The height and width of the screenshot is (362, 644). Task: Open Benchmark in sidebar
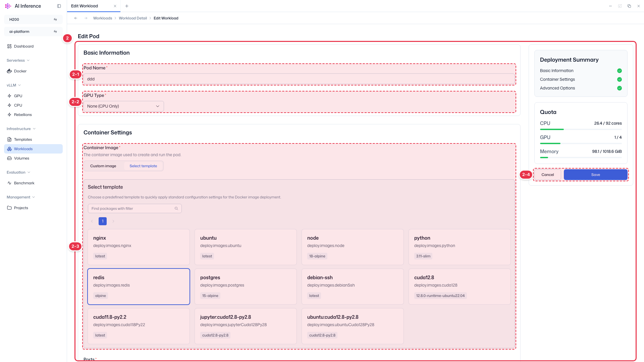(x=33, y=183)
